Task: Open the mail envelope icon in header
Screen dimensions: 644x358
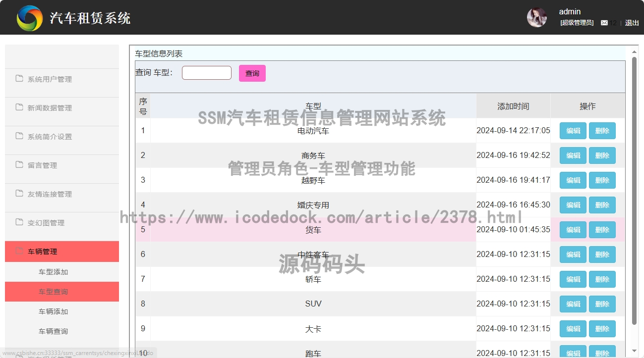Action: [x=604, y=23]
